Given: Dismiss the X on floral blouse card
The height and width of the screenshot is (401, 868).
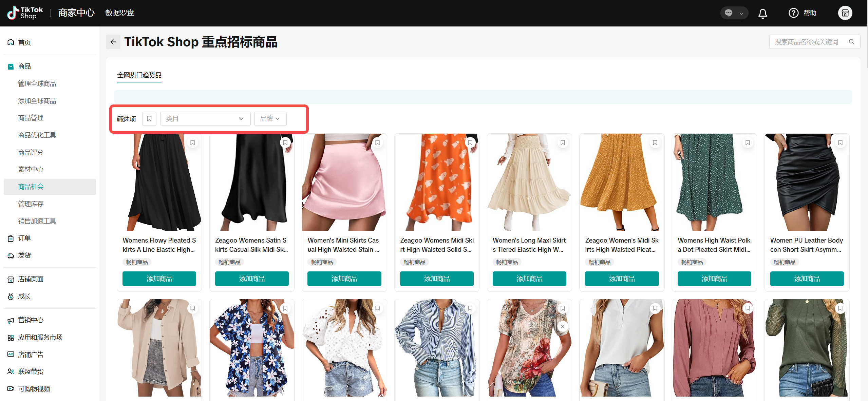Looking at the screenshot, I should pos(563,326).
